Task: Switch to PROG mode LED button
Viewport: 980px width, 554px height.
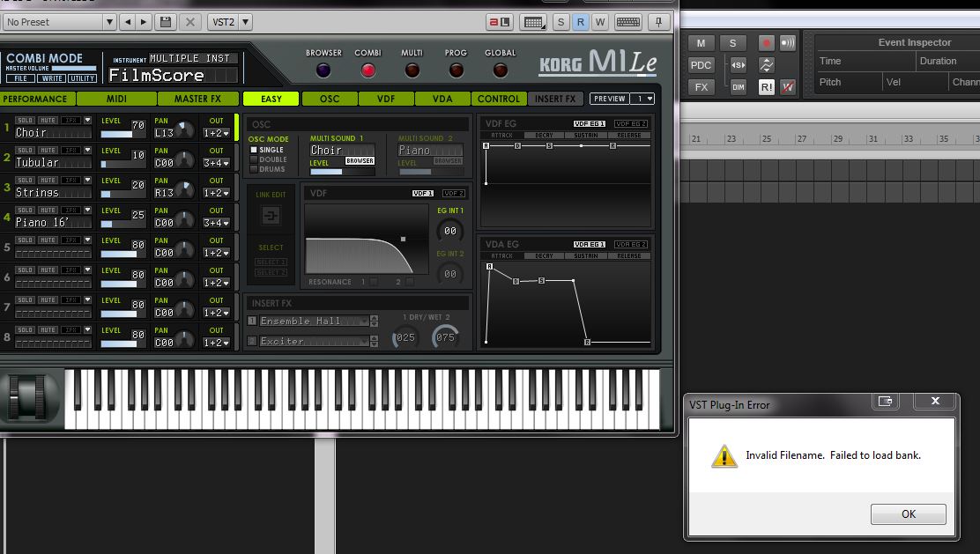Action: click(457, 70)
